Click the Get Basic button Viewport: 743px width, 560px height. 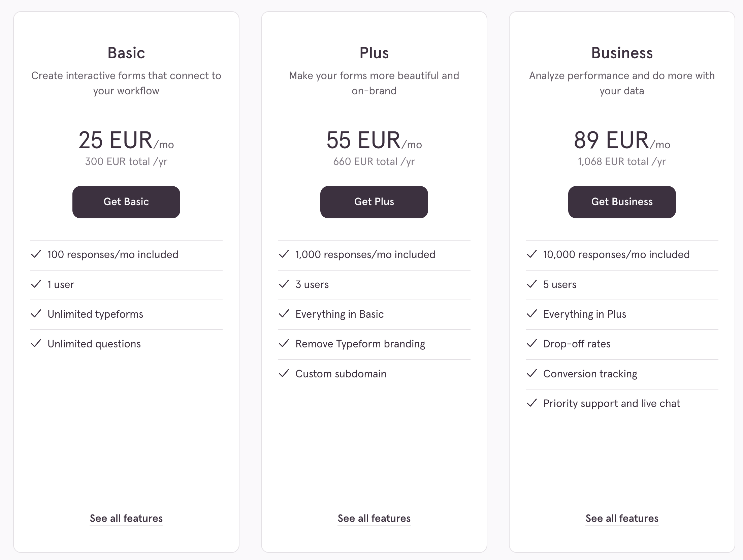click(x=126, y=202)
